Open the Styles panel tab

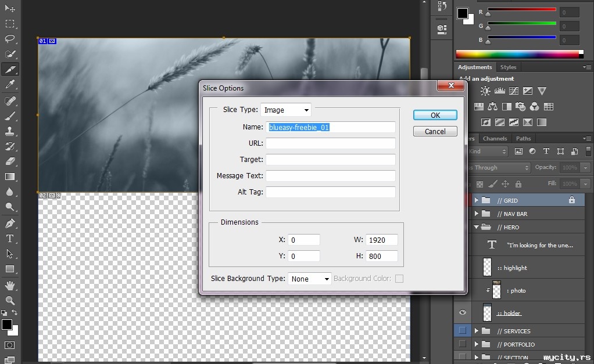coord(508,67)
